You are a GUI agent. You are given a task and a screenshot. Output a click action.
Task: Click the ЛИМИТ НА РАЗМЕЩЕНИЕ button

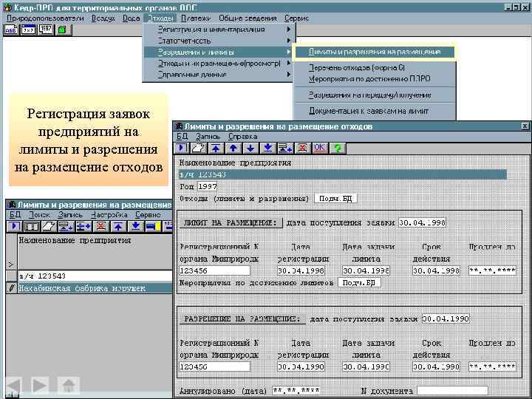231,223
